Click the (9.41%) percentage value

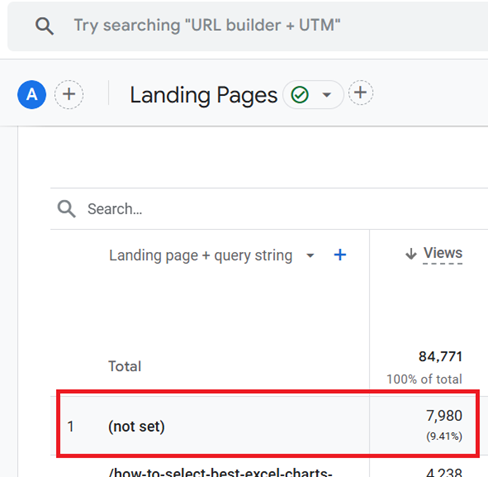[x=444, y=436]
